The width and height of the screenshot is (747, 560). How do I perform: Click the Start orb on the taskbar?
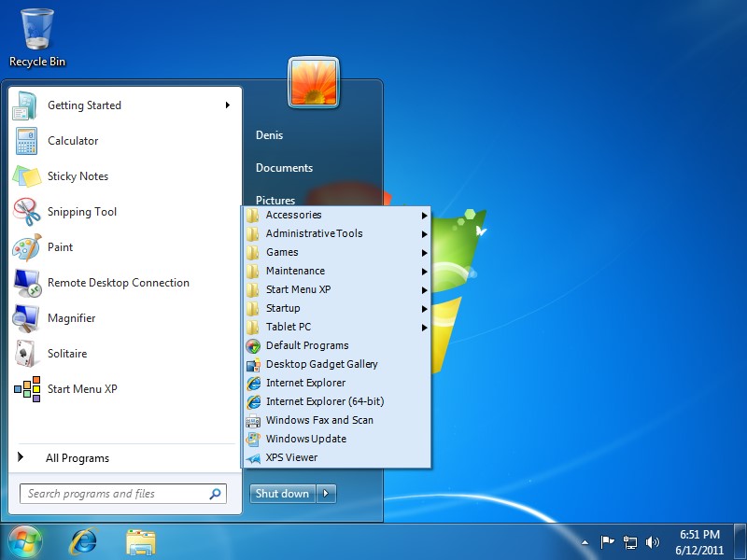tap(25, 542)
